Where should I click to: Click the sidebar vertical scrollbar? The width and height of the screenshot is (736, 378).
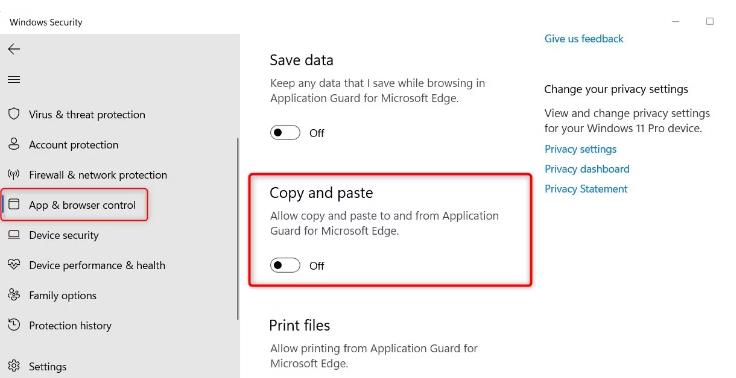238,229
